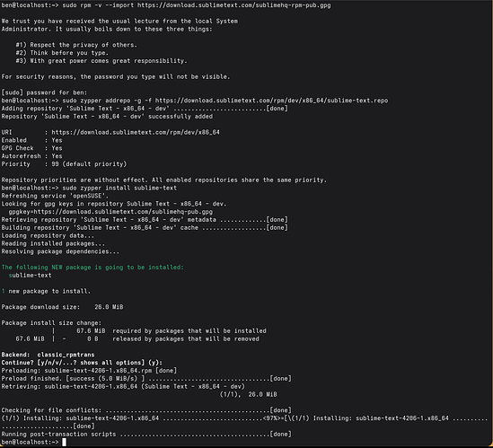This screenshot has height=448, width=493.
Task: Click the 'GPG Check : Yes' line
Action: [31, 148]
